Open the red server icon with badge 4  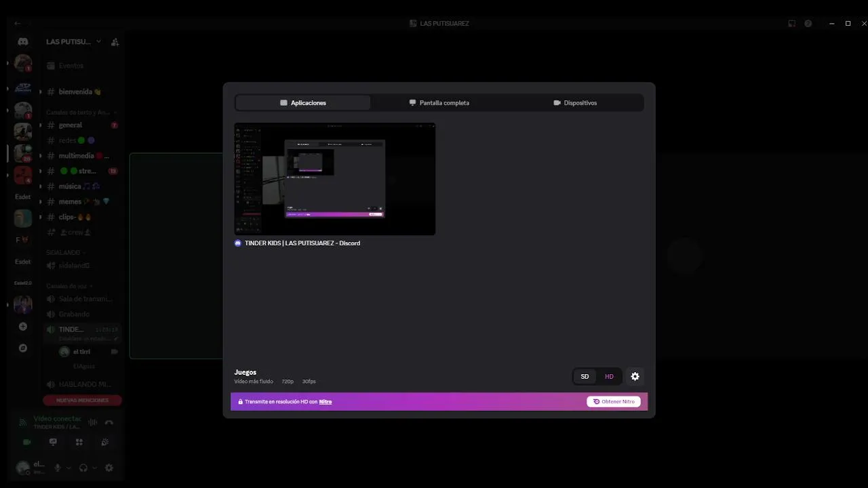point(23,175)
